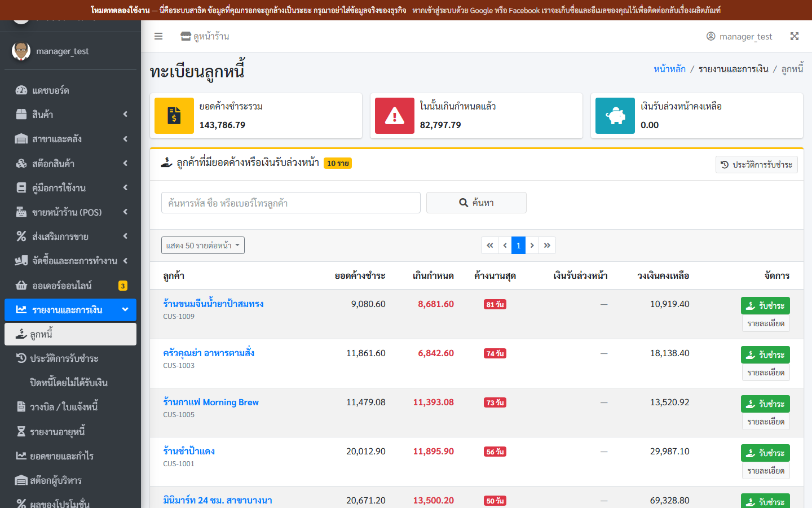This screenshot has width=812, height=508.
Task: Open ออเดอร์ออนไลน์ sidebar item
Action: tap(70, 286)
